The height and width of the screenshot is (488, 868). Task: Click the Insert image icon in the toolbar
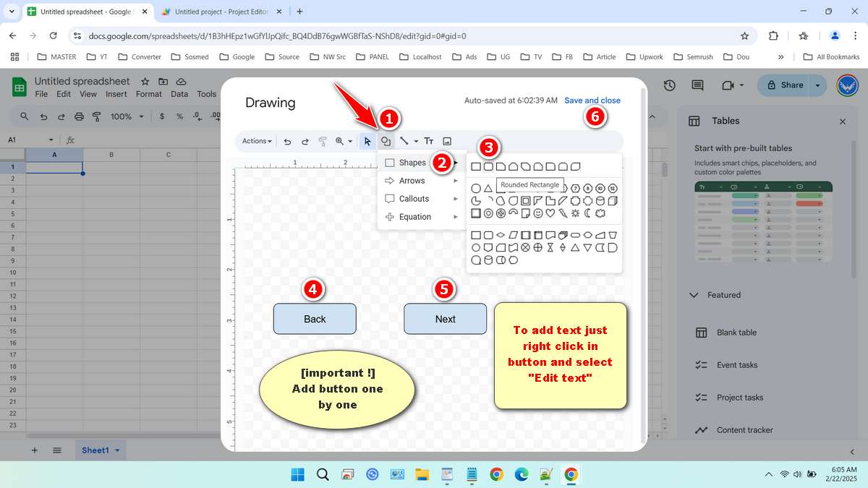pos(447,141)
